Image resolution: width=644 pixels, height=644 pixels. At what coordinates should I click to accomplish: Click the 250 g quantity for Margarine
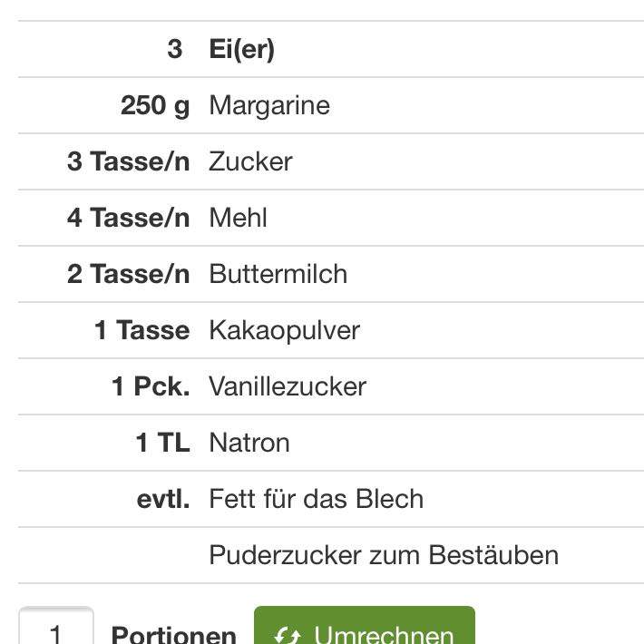(x=155, y=105)
